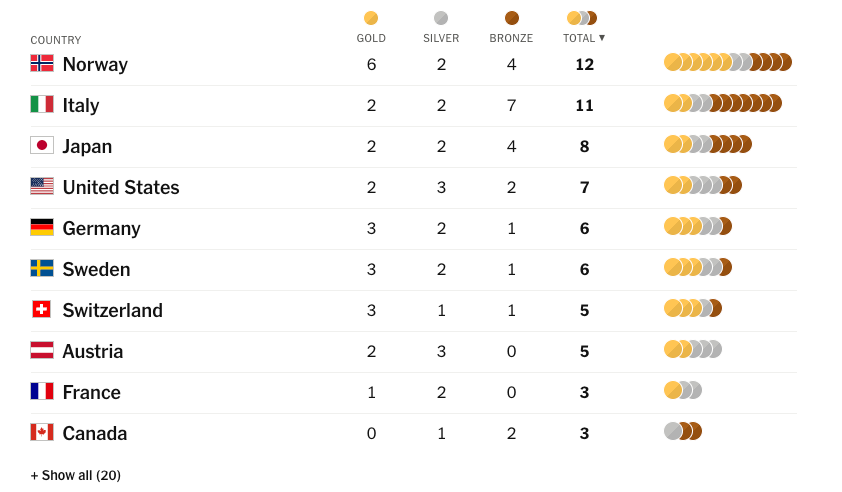Sort table by SILVER column header
The height and width of the screenshot is (492, 842).
click(x=441, y=38)
